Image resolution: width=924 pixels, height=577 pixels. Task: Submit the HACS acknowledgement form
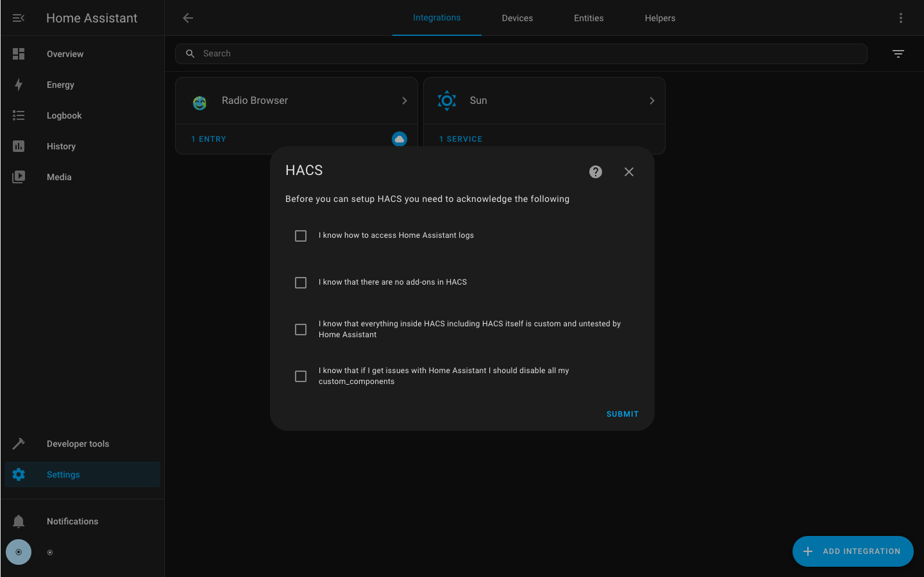[622, 414]
